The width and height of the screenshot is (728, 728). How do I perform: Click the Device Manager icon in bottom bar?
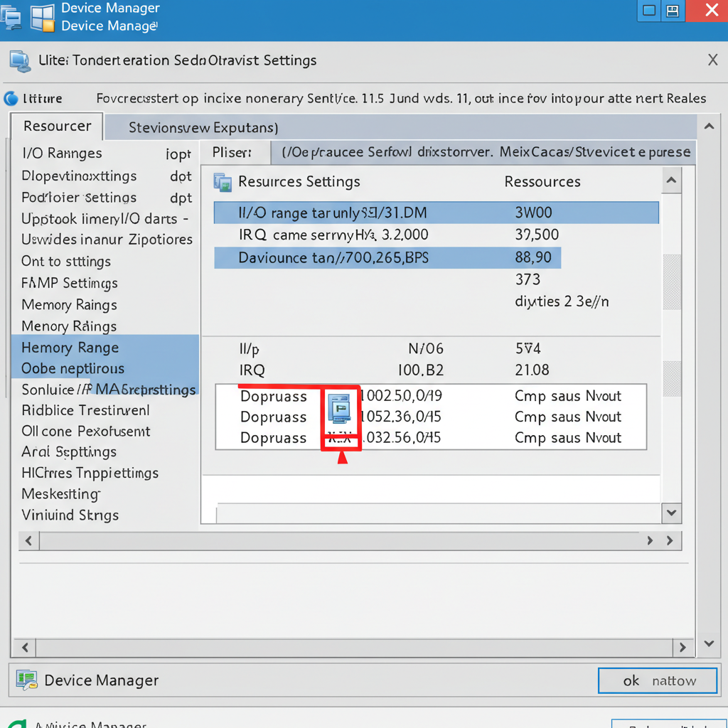click(26, 680)
